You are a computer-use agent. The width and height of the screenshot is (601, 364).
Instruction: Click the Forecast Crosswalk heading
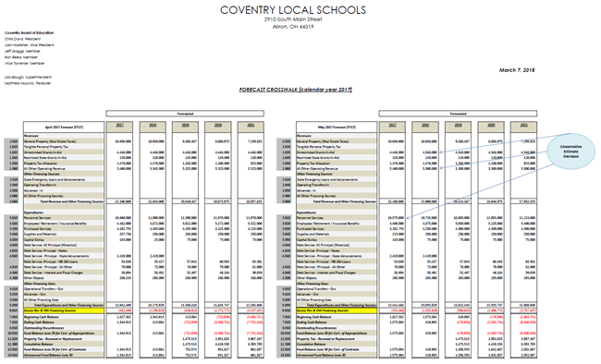[x=296, y=90]
